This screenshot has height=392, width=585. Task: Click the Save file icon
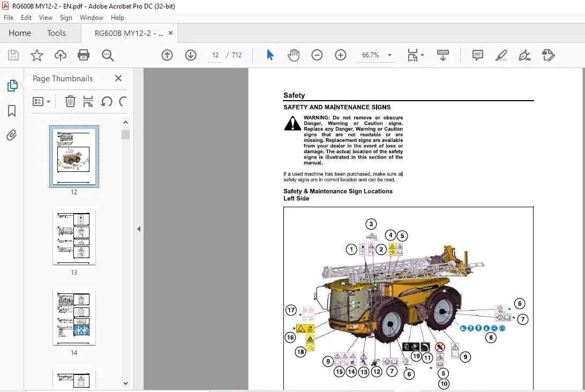tap(13, 55)
